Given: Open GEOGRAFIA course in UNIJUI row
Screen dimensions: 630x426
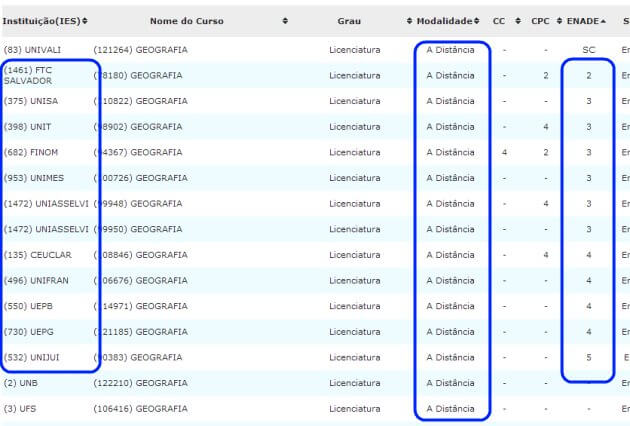Looking at the screenshot, I should point(138,357).
